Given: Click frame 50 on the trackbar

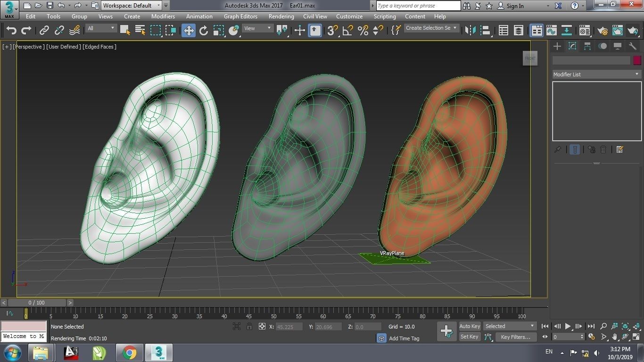Looking at the screenshot, I should [x=273, y=313].
